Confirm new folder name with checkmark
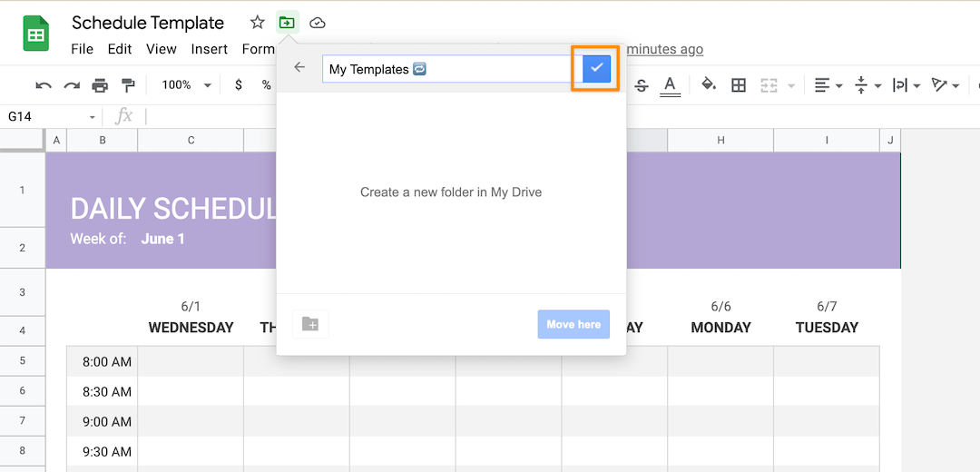 coord(596,68)
